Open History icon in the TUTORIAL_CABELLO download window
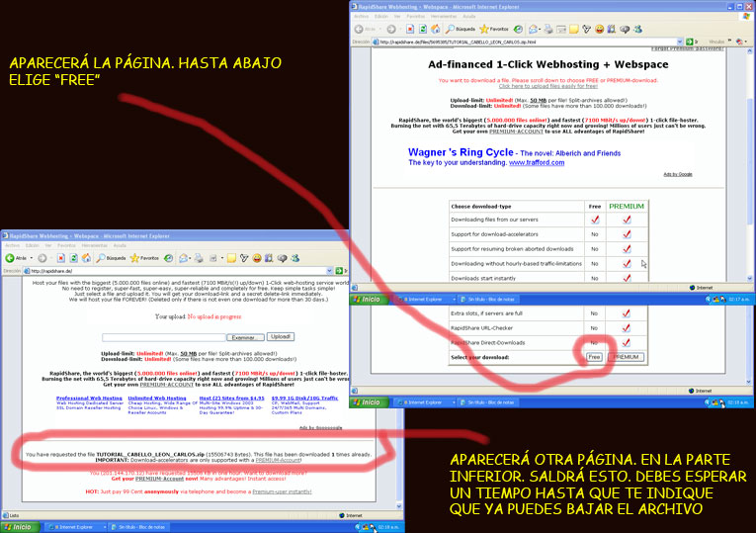756x533 pixels. [x=518, y=30]
